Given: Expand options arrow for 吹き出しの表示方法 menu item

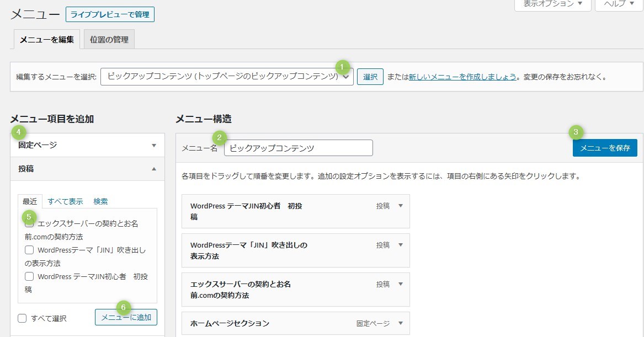Looking at the screenshot, I should (401, 245).
